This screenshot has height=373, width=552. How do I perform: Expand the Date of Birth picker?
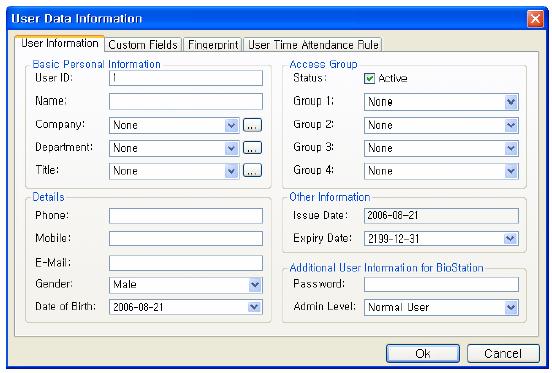tap(255, 307)
